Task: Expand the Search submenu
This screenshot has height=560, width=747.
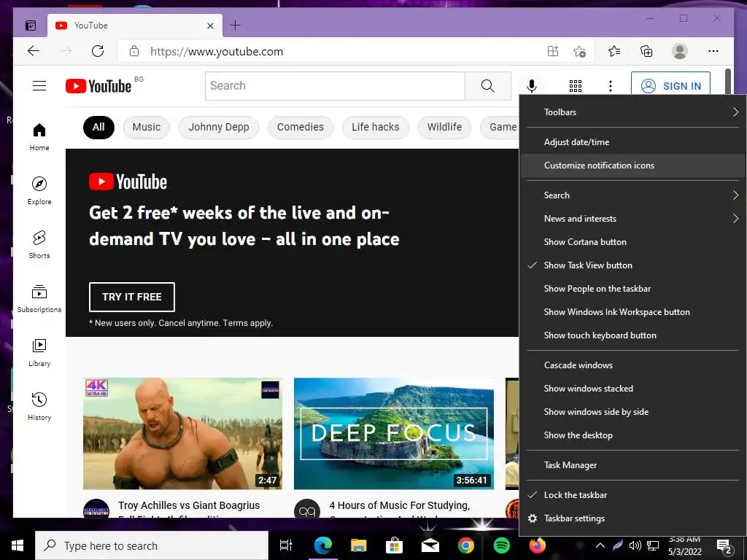Action: (x=632, y=195)
